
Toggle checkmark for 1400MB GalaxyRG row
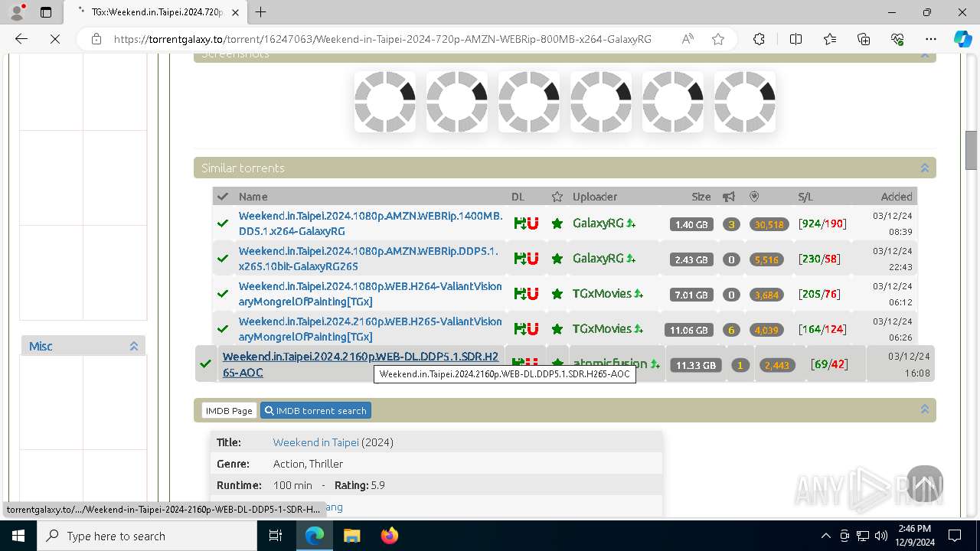(x=222, y=223)
